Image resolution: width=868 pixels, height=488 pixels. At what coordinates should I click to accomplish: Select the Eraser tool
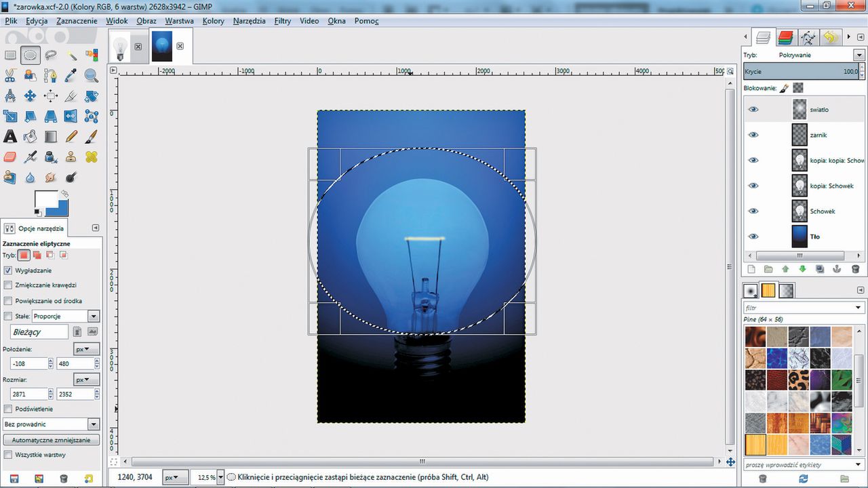pyautogui.click(x=10, y=157)
